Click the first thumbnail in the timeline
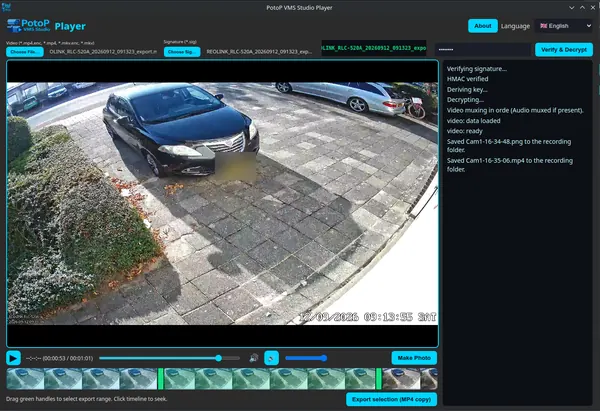Viewport: 600px width, 411px height. click(25, 379)
